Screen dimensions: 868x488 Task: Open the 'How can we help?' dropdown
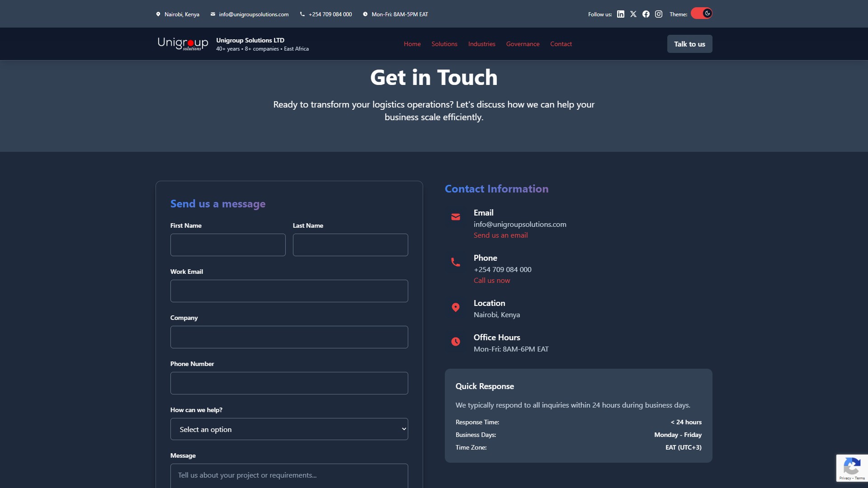coord(289,429)
